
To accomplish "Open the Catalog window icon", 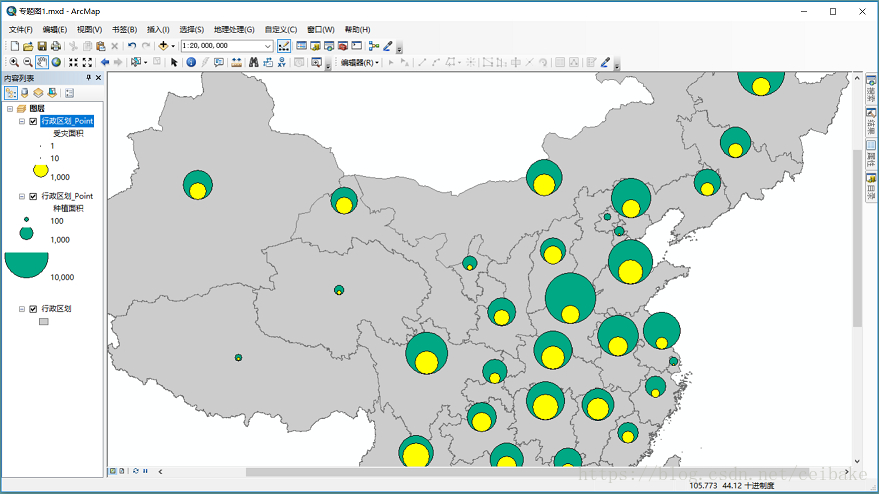I will click(315, 46).
